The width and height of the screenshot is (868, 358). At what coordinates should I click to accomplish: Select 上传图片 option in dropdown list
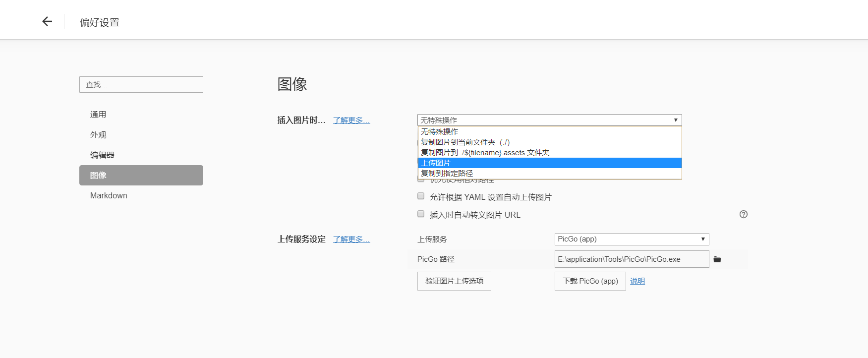[x=549, y=163]
